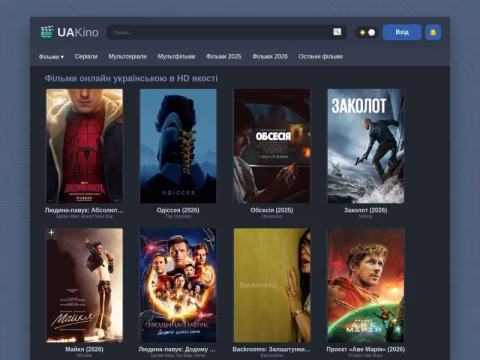This screenshot has width=480, height=360.
Task: Click the Mutiny subtitle text
Action: 366,217
